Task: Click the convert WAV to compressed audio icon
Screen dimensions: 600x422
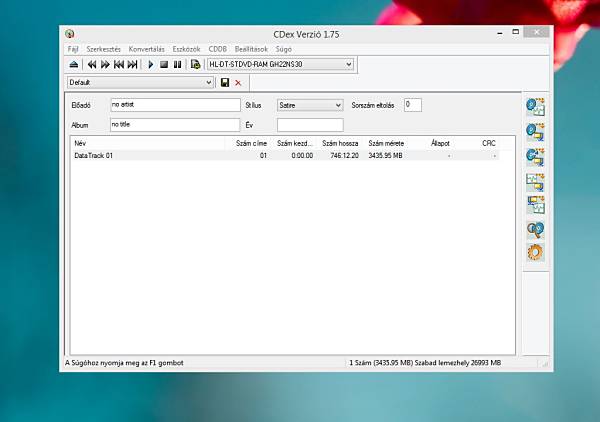Action: point(535,182)
